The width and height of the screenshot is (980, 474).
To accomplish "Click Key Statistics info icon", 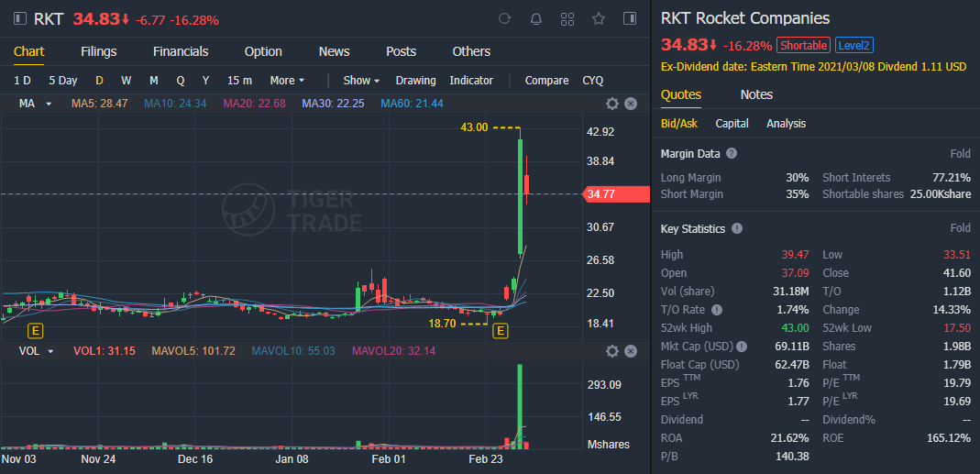I will tap(737, 228).
